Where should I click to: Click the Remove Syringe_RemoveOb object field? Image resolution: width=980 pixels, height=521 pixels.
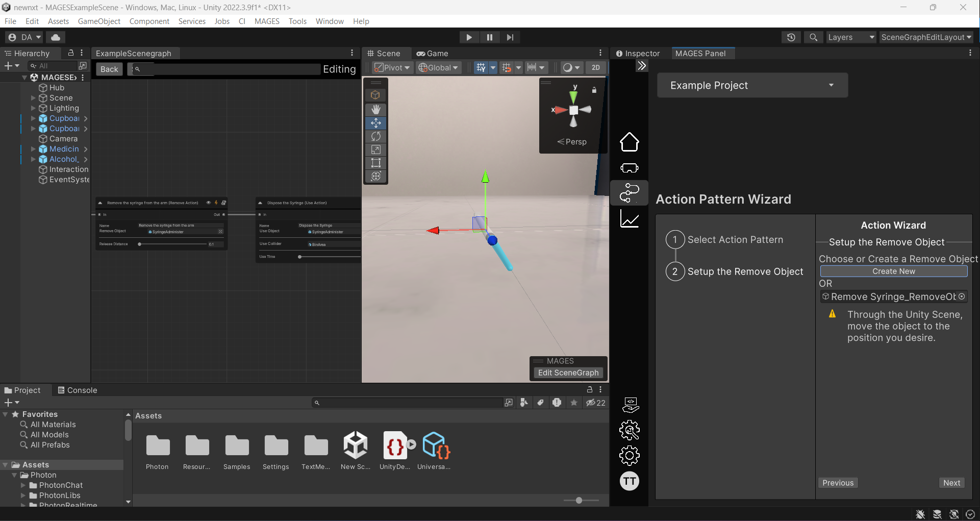[893, 296]
